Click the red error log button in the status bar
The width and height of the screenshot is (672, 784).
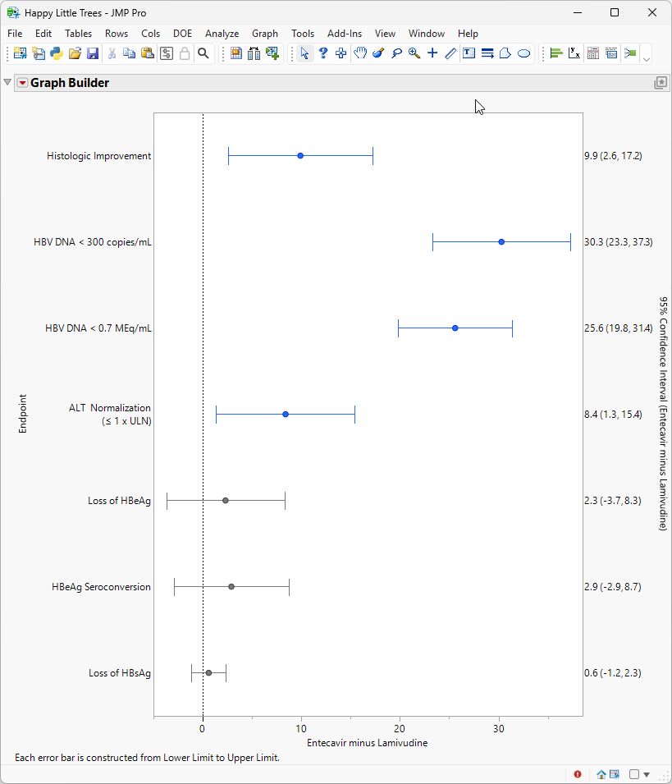pyautogui.click(x=578, y=774)
